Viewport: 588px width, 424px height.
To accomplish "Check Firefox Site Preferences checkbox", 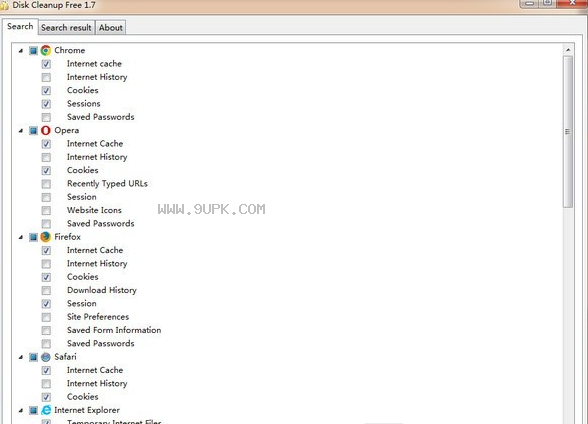I will pyautogui.click(x=46, y=317).
